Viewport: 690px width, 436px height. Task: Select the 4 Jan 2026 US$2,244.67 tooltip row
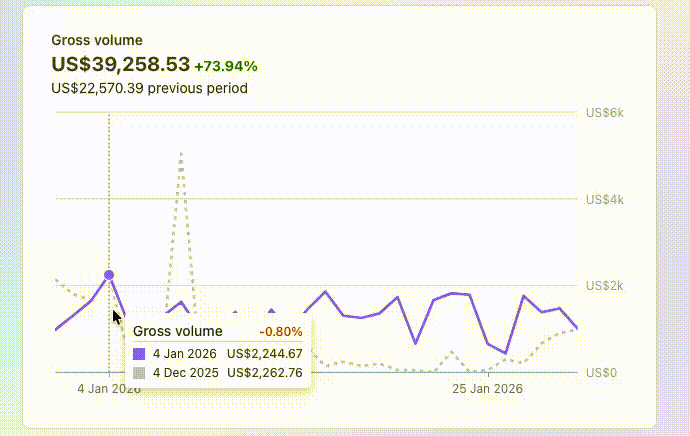point(217,353)
